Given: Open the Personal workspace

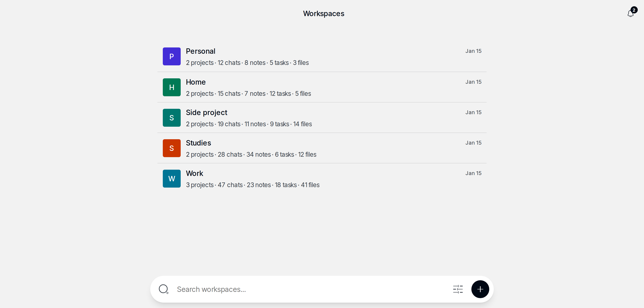Looking at the screenshot, I should click(322, 57).
